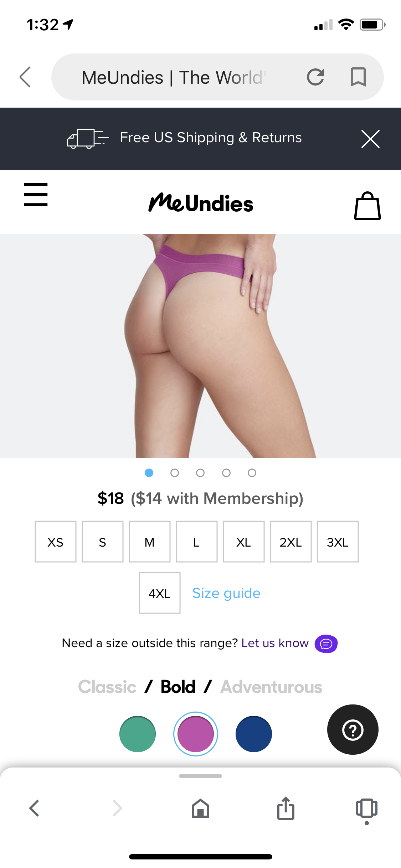The image size is (401, 868).
Task: Open the hamburger navigation menu
Action: (x=36, y=195)
